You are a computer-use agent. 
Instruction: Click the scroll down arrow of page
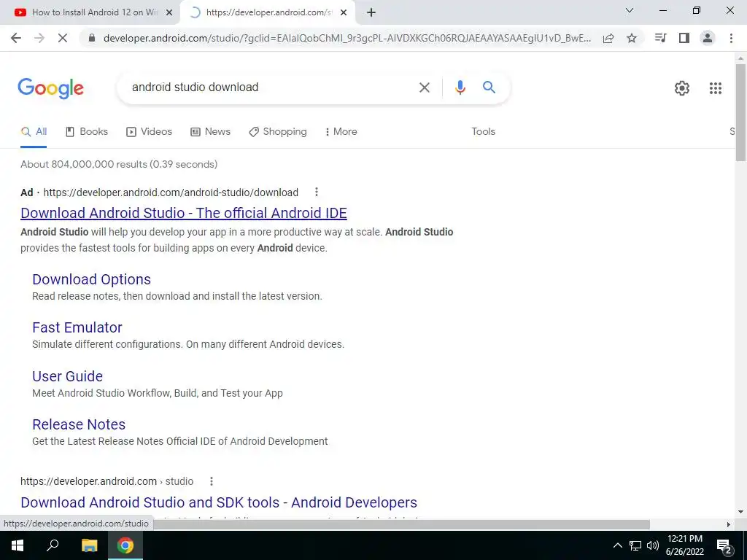click(x=740, y=513)
